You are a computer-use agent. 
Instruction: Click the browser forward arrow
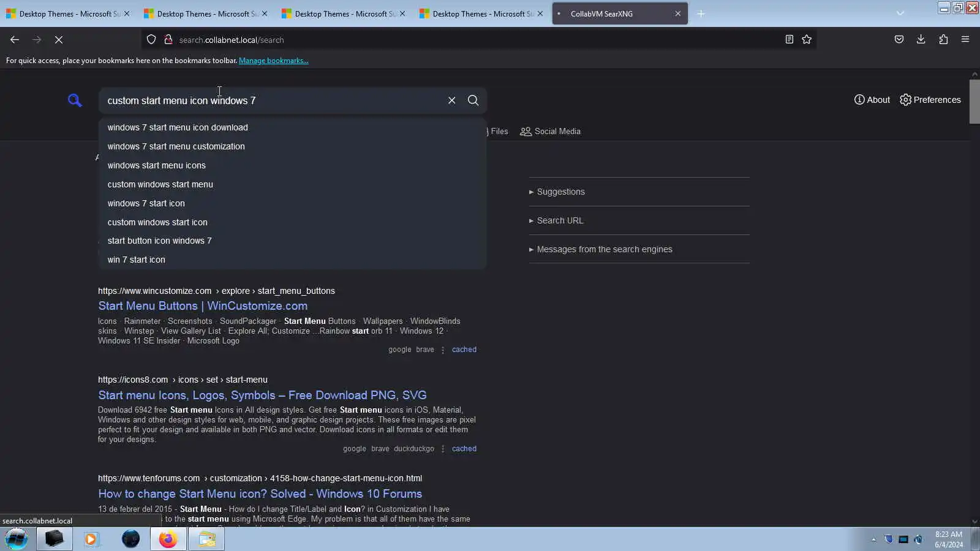pos(37,40)
